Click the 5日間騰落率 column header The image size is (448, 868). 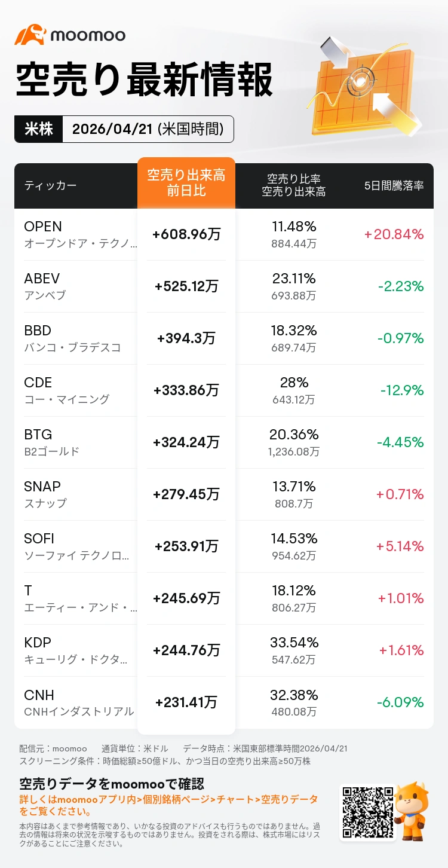point(394,185)
